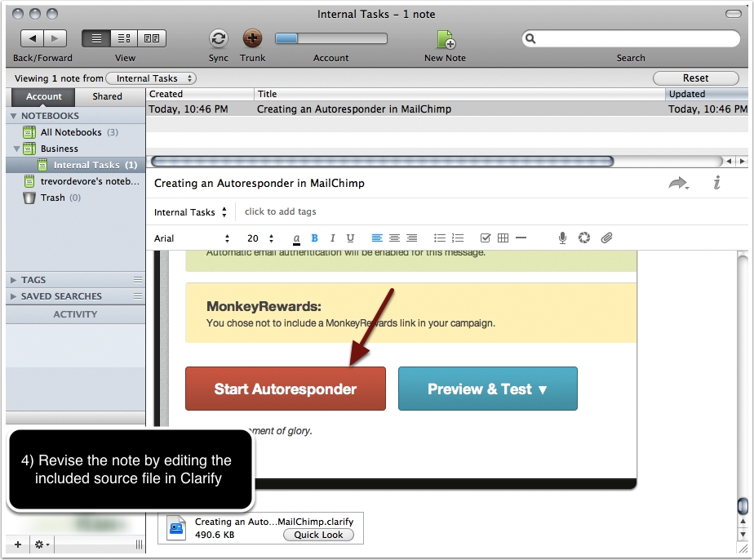Sort notes by Updated column
Image resolution: width=754 pixels, height=560 pixels.
[x=707, y=95]
